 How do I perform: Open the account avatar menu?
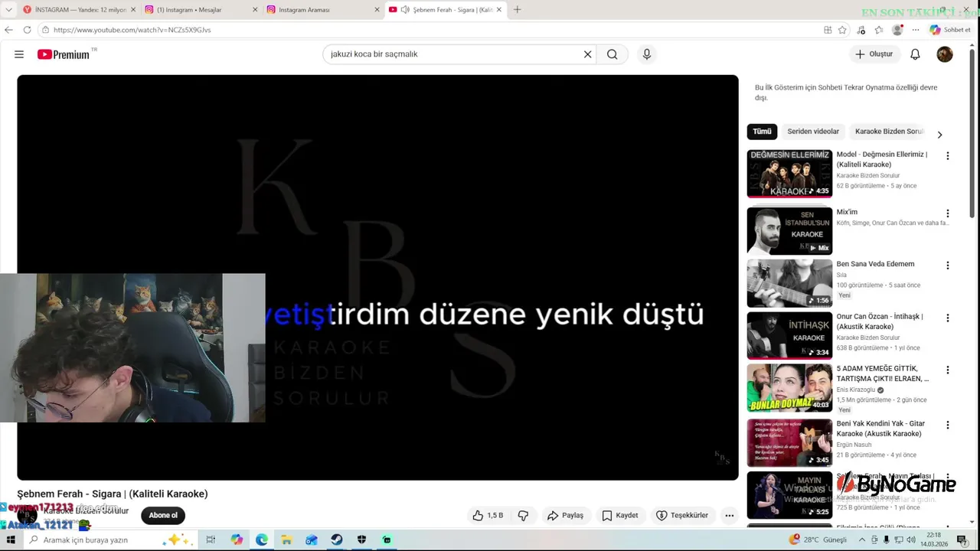(945, 54)
